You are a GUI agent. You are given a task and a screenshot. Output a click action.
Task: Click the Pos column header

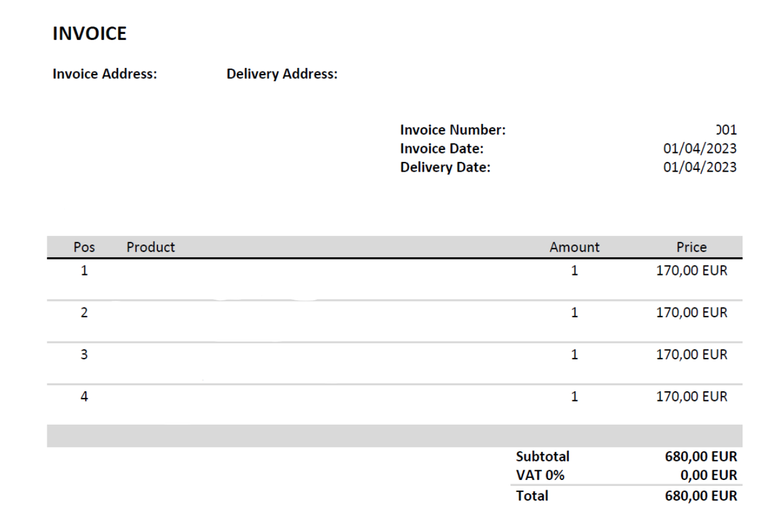[x=84, y=247]
